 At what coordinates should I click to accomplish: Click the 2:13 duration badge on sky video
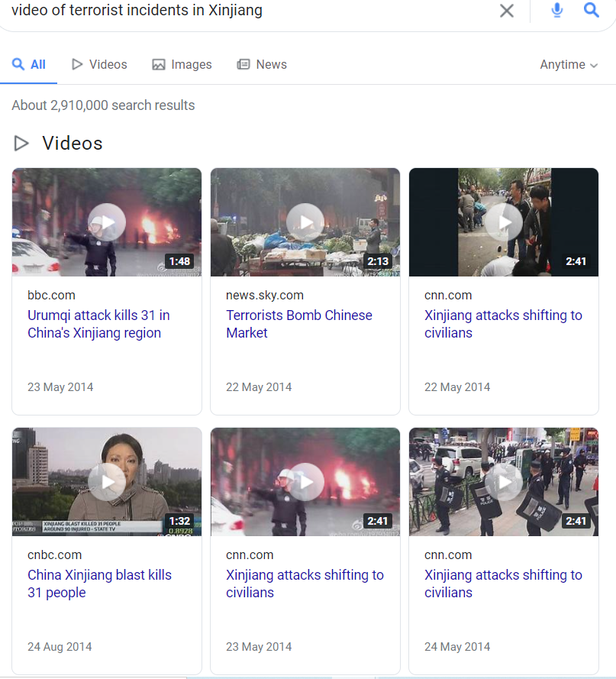(378, 261)
